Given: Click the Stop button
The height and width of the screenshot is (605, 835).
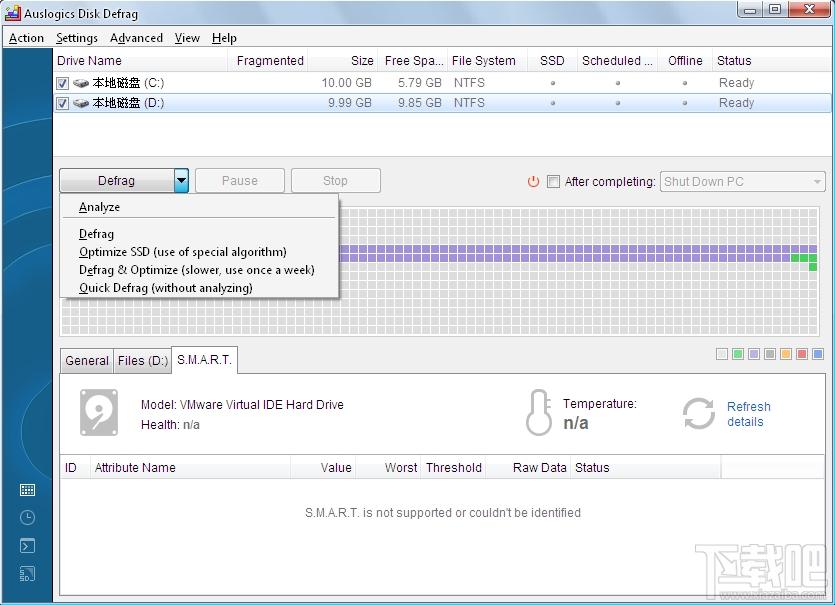Looking at the screenshot, I should pyautogui.click(x=335, y=181).
